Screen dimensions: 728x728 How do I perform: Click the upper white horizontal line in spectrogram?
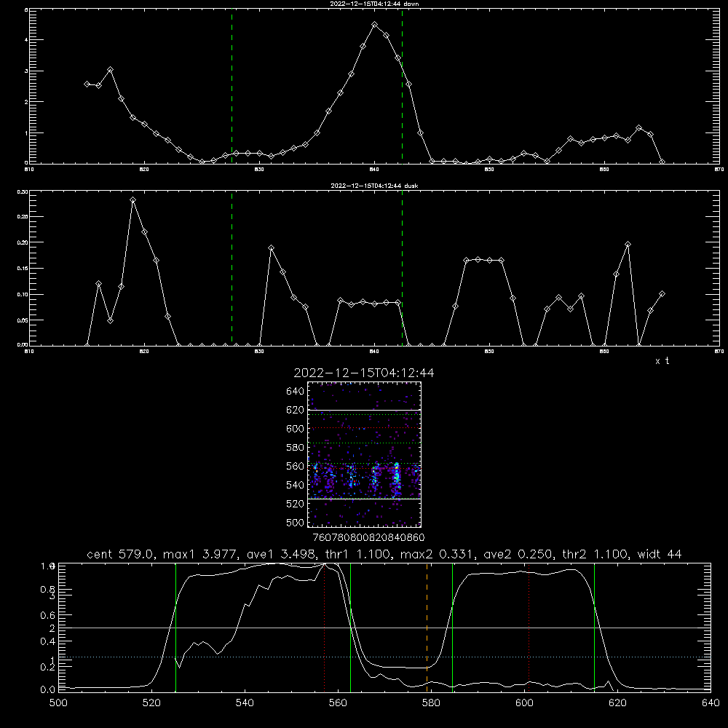364,410
